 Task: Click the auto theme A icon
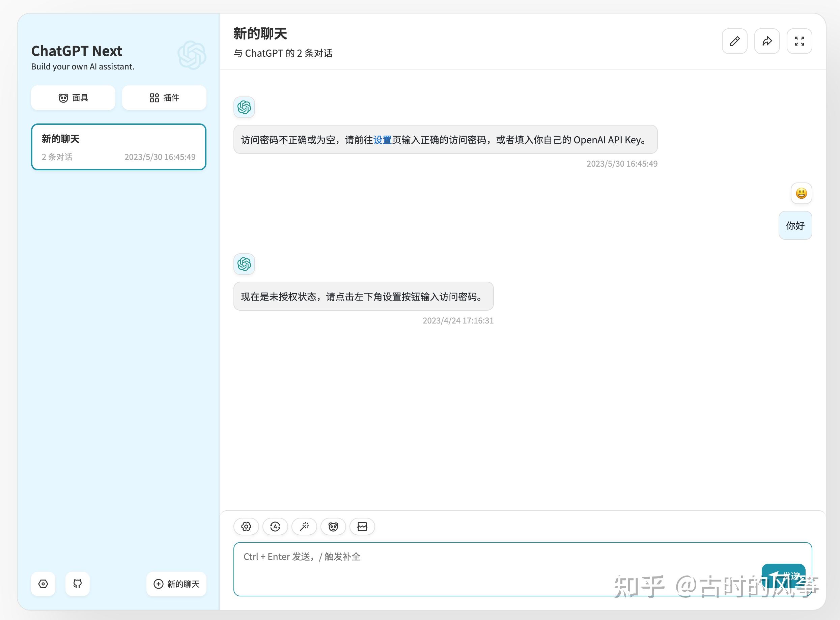tap(275, 527)
